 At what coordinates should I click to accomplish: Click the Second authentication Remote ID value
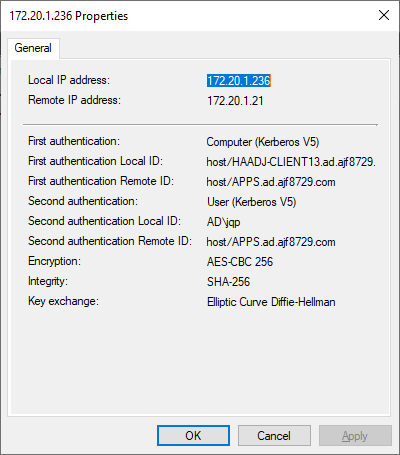tap(271, 242)
